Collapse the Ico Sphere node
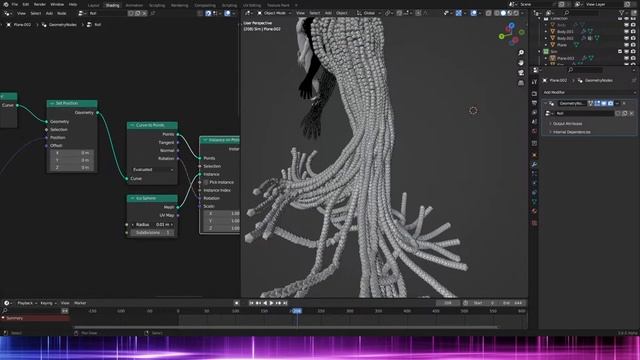The width and height of the screenshot is (640, 360). click(132, 198)
